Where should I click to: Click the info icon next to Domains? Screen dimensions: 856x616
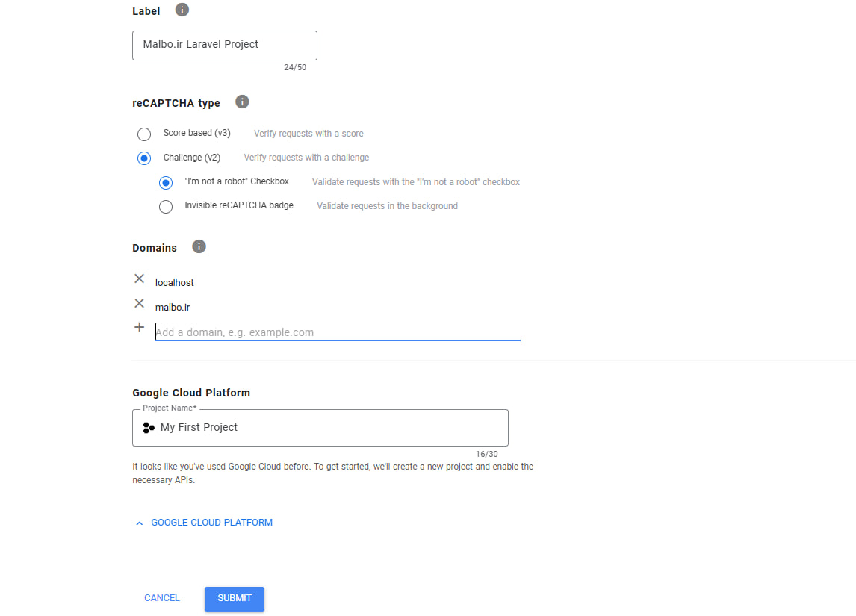click(199, 246)
